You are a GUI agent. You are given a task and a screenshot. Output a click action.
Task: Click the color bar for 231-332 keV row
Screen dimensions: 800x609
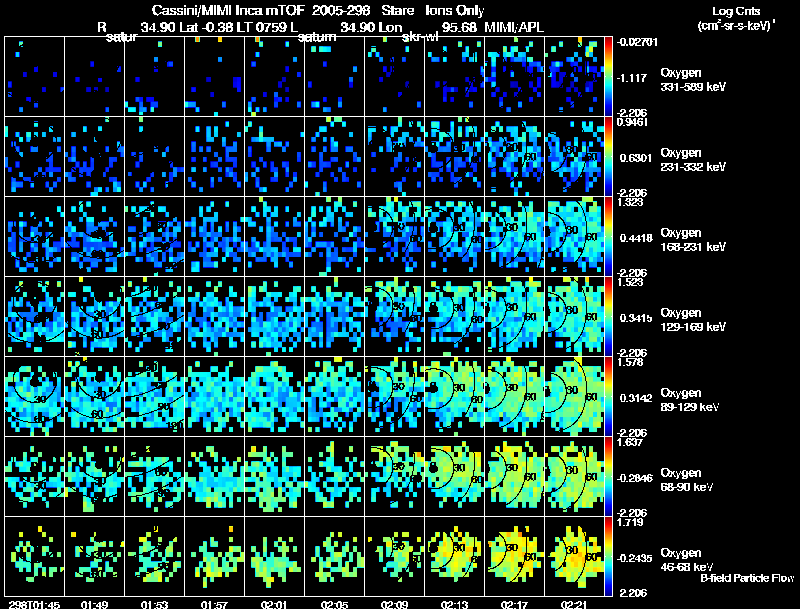608,157
